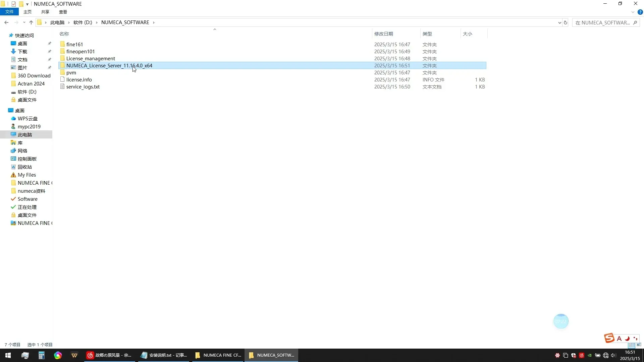Viewport: 644px width, 362px height.
Task: Sort by the 修改日期 column header
Action: [x=383, y=34]
